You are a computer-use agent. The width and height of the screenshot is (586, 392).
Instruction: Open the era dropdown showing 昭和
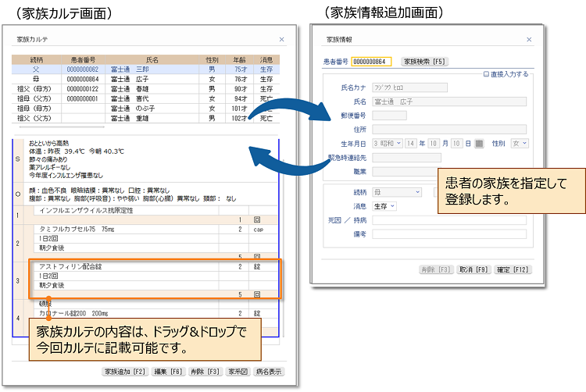[398, 144]
